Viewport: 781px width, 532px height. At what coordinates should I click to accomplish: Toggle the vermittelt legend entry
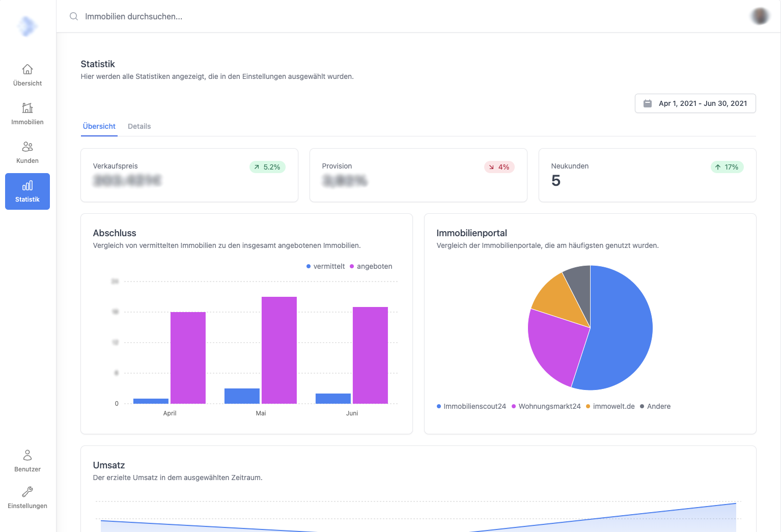[x=325, y=266]
